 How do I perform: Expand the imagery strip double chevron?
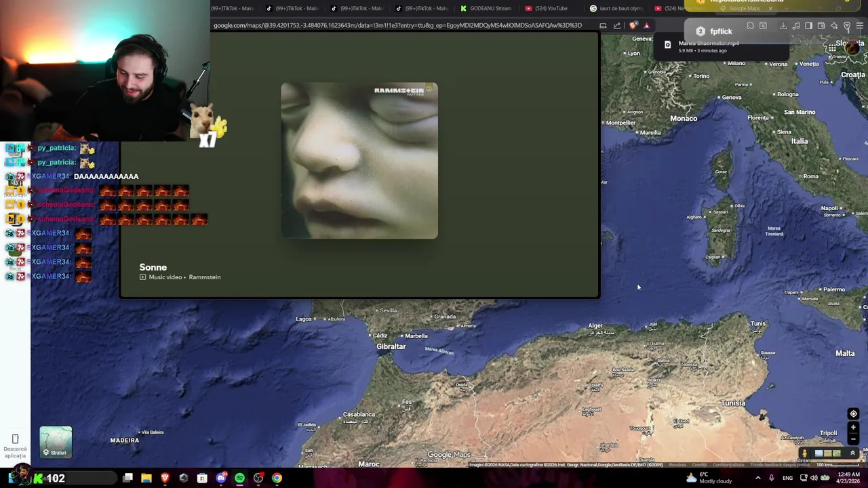(852, 453)
